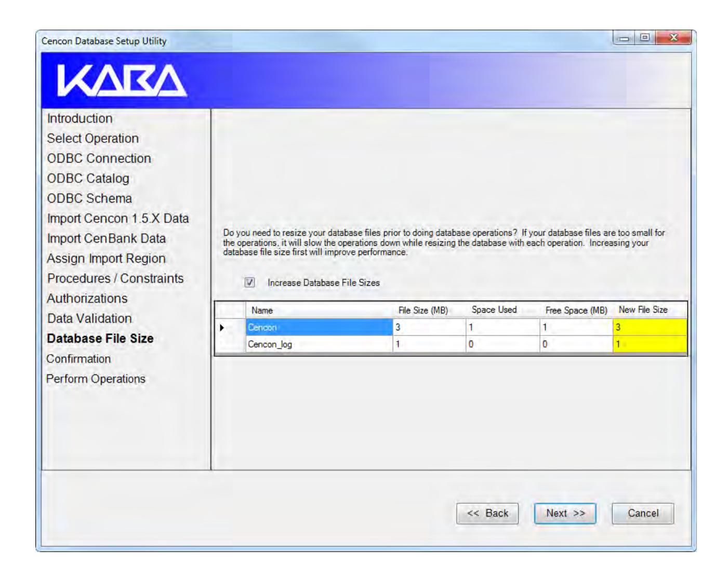Image resolution: width=728 pixels, height=577 pixels.
Task: Click the New File Size column header
Action: click(x=650, y=311)
